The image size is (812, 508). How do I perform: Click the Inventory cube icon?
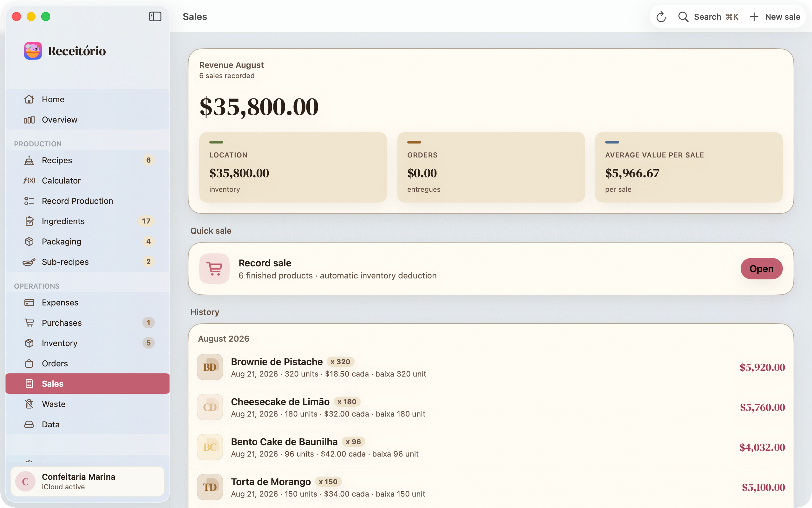[x=29, y=343]
